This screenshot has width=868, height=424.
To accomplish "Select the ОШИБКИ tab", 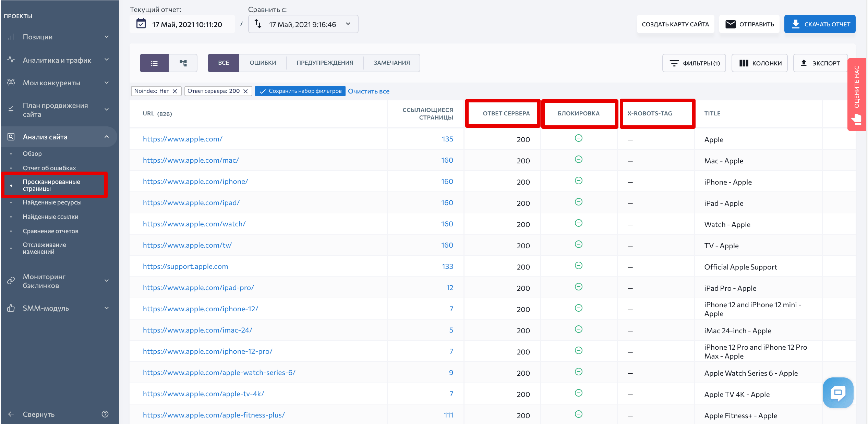I will (x=263, y=63).
